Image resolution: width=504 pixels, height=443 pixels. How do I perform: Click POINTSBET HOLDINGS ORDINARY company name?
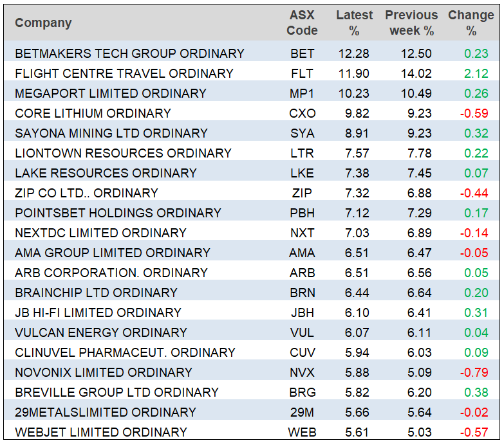(118, 213)
